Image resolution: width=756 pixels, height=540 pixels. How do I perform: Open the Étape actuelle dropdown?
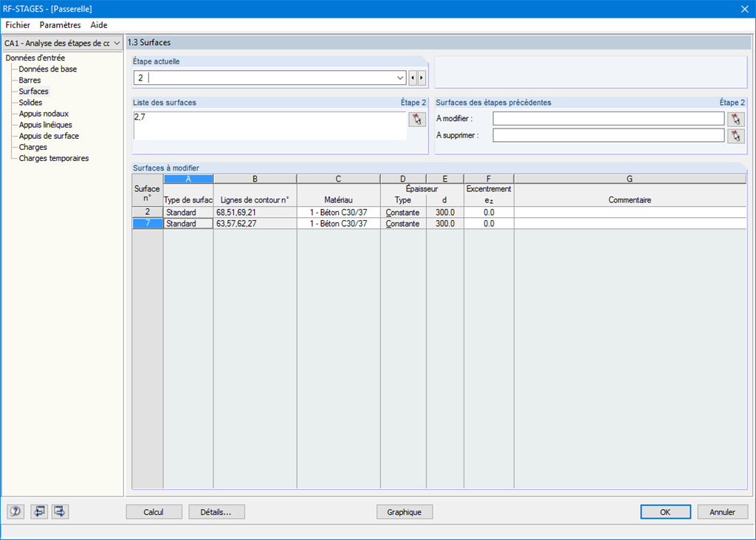pyautogui.click(x=400, y=78)
